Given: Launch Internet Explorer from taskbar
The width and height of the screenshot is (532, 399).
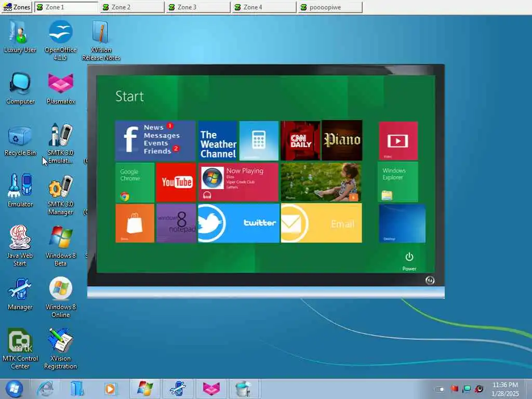Looking at the screenshot, I should click(45, 389).
